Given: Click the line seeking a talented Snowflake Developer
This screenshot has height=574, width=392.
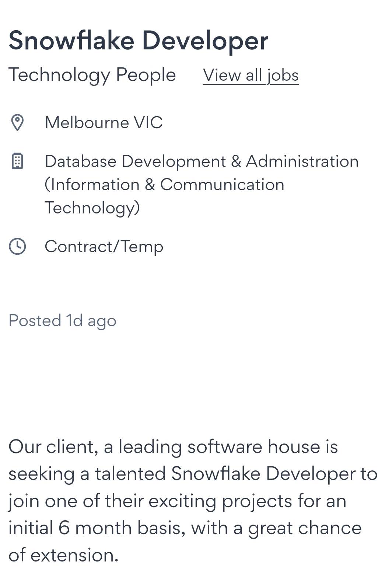Looking at the screenshot, I should coord(193,474).
